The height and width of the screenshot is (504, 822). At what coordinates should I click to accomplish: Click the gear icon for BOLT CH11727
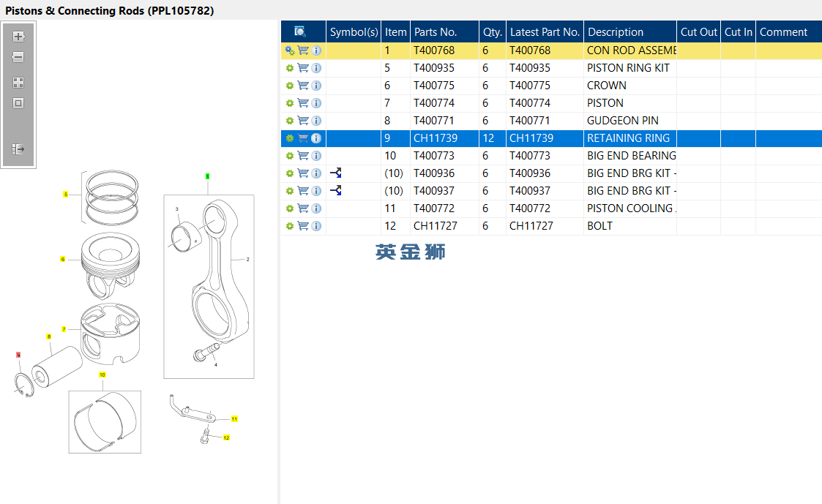[290, 226]
